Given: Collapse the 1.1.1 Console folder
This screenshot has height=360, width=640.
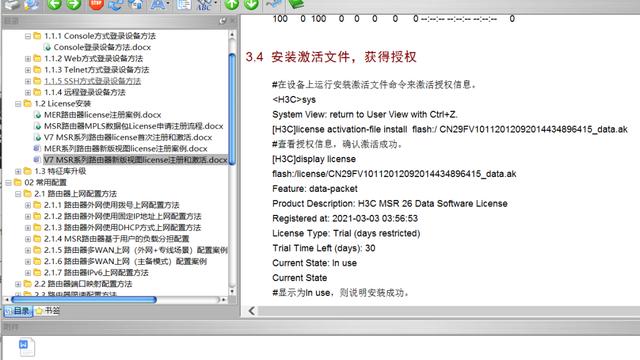Looking at the screenshot, I should click(28, 36).
